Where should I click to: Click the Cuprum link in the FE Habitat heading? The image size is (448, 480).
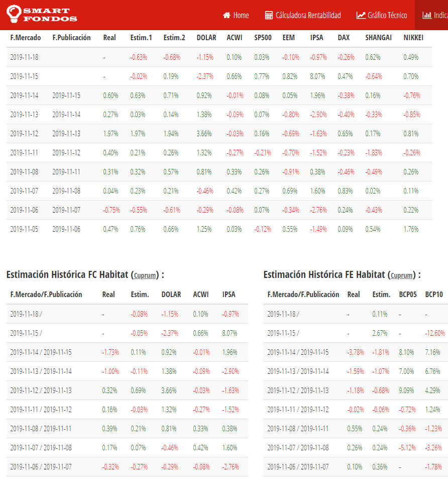pyautogui.click(x=401, y=275)
